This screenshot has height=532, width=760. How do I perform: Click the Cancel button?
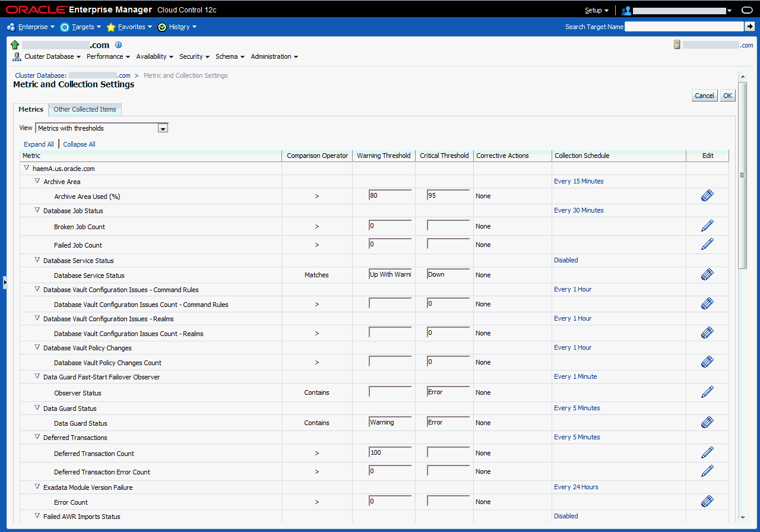(x=705, y=96)
